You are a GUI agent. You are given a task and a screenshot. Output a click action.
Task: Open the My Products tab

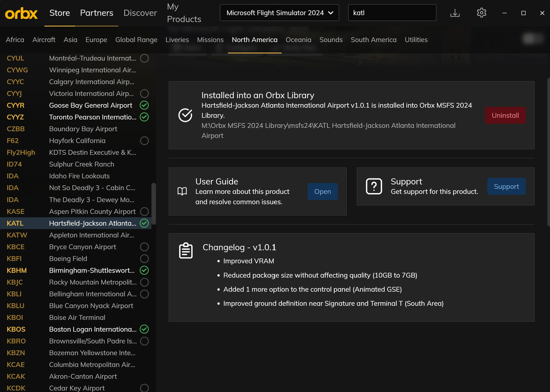(x=184, y=13)
